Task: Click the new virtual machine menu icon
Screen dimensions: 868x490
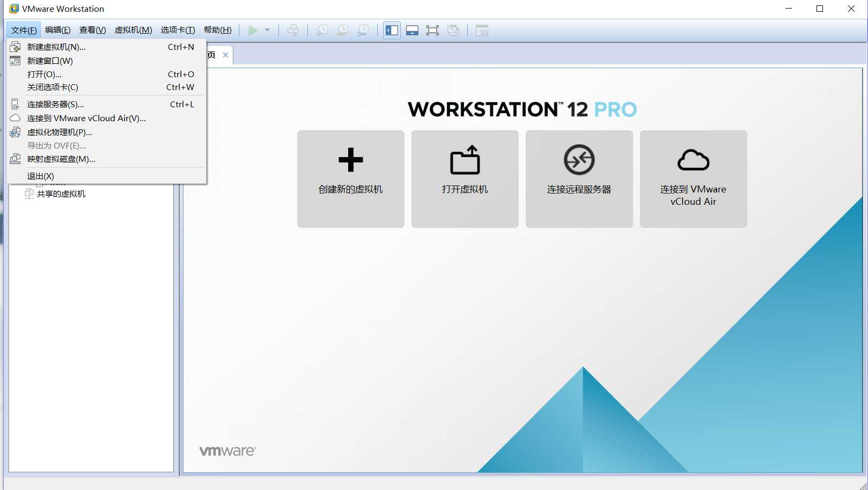Action: coord(16,47)
